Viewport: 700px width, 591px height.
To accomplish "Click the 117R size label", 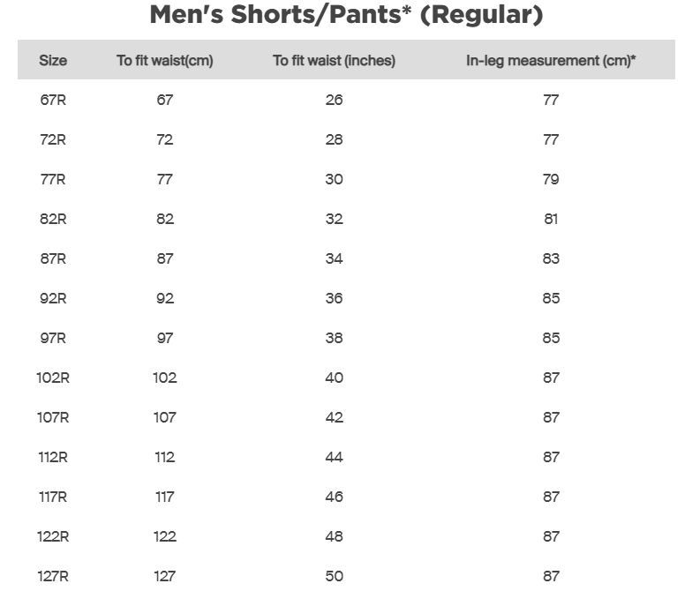I will click(x=53, y=497).
